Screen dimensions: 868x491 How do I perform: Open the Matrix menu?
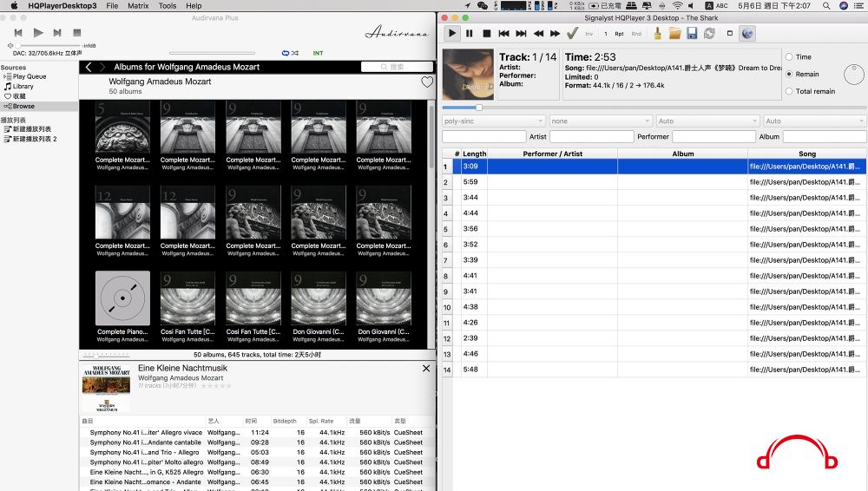(138, 5)
